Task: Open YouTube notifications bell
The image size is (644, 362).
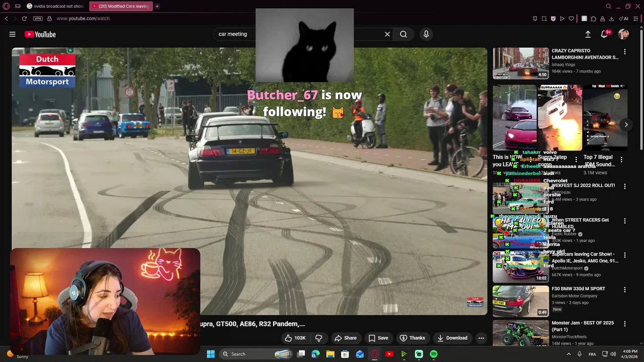Action: point(605,34)
